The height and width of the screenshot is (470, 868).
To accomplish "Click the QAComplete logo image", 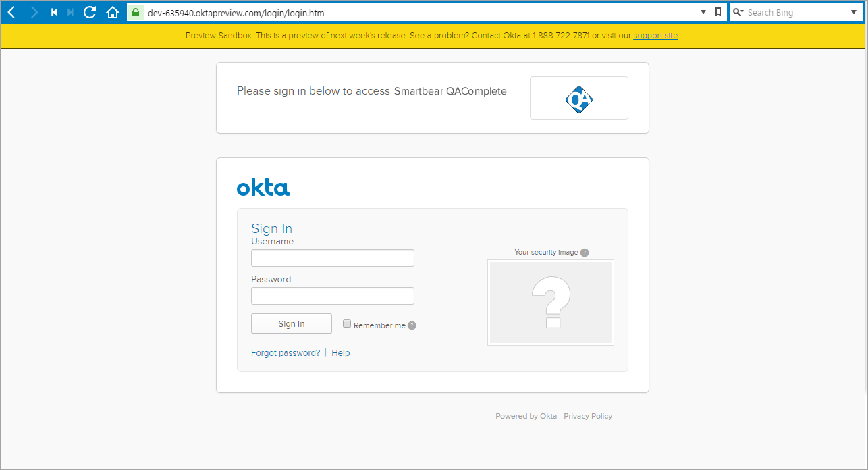I will click(578, 98).
